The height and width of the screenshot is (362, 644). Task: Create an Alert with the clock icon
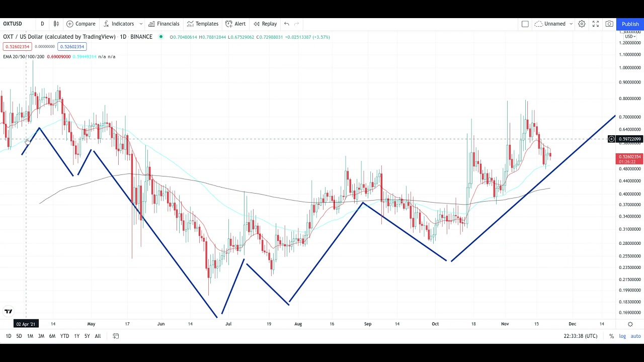235,24
